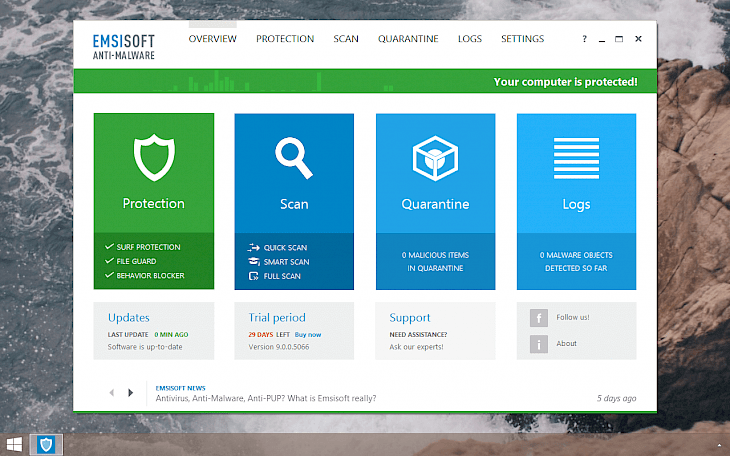Click the NEED ASSISTANCE? text

tap(418, 334)
